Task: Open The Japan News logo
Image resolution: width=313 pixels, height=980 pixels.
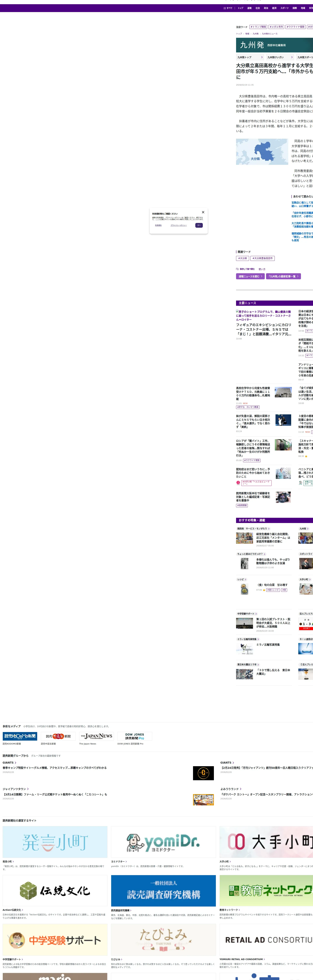Action: pos(97,736)
